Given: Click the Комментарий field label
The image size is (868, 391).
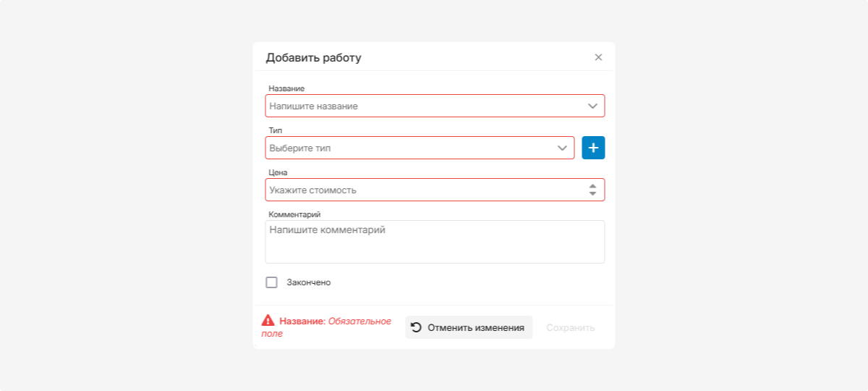Looking at the screenshot, I should [x=294, y=214].
